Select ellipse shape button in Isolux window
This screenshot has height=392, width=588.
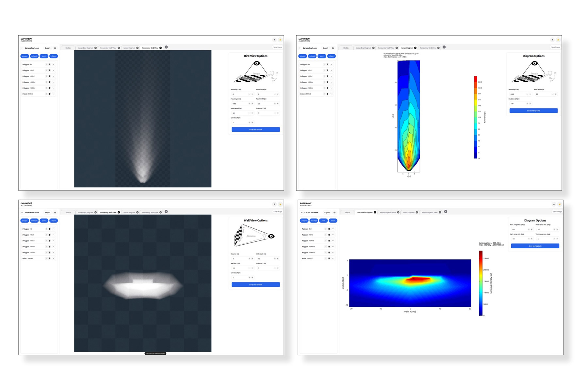(x=331, y=56)
